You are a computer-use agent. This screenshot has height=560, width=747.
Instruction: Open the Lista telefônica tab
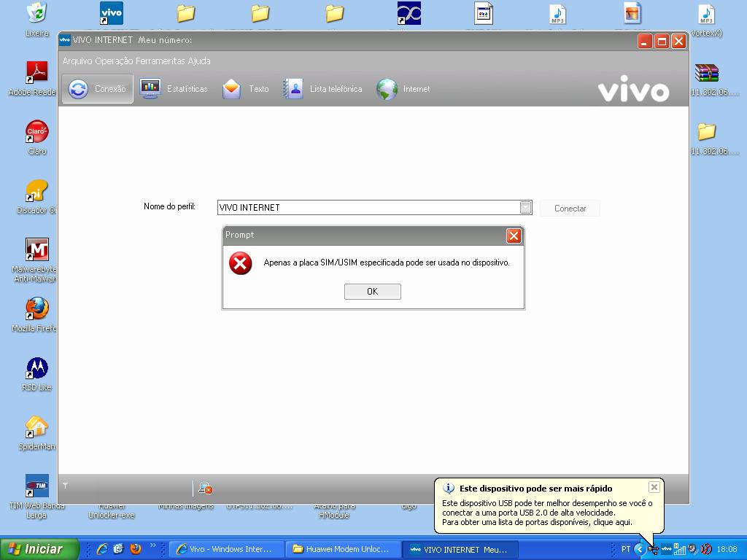[x=322, y=88]
